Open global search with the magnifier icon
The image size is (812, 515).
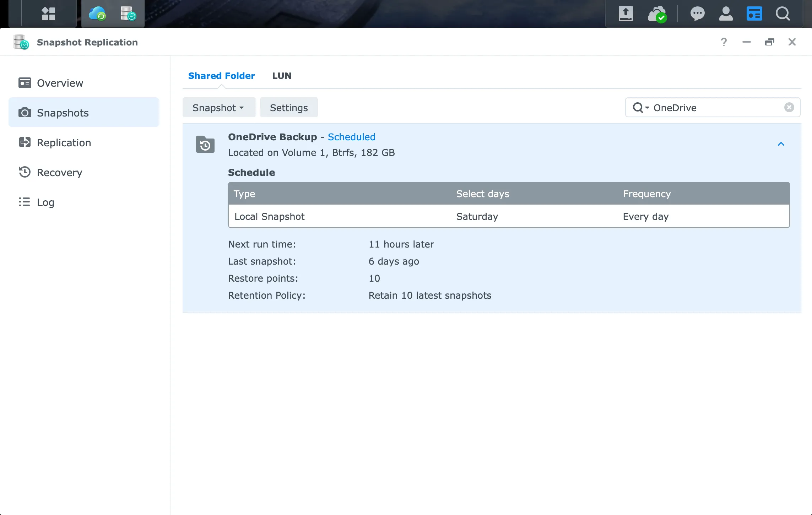[x=783, y=13]
